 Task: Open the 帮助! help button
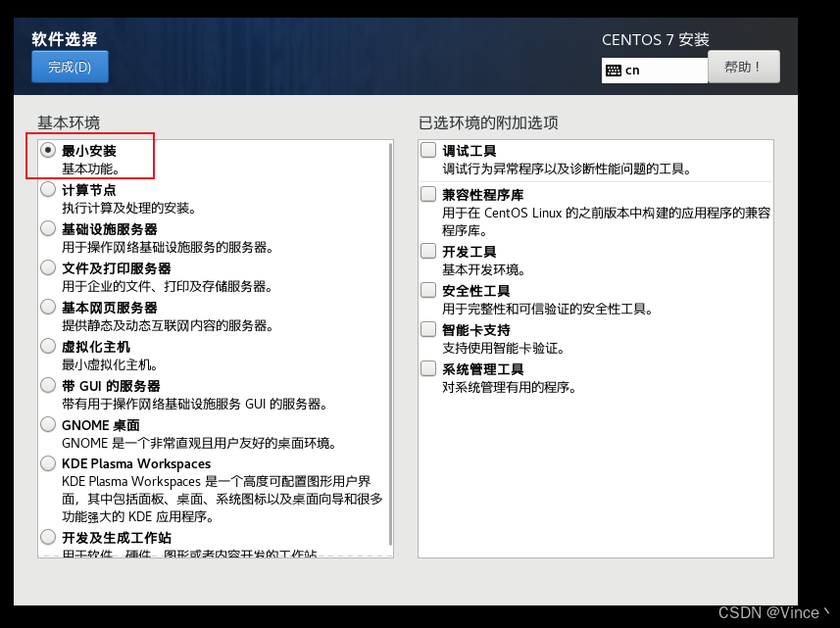744,67
